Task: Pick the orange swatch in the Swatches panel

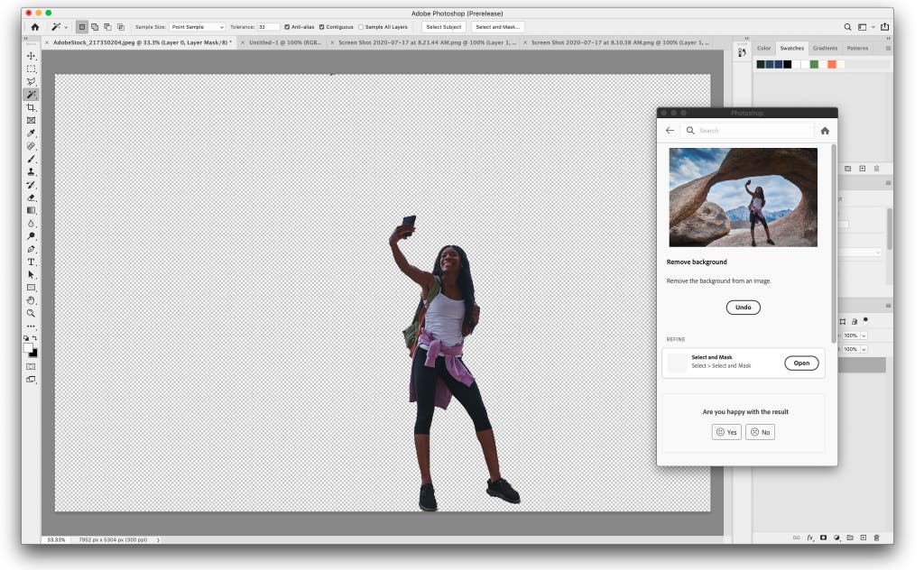Action: point(831,65)
